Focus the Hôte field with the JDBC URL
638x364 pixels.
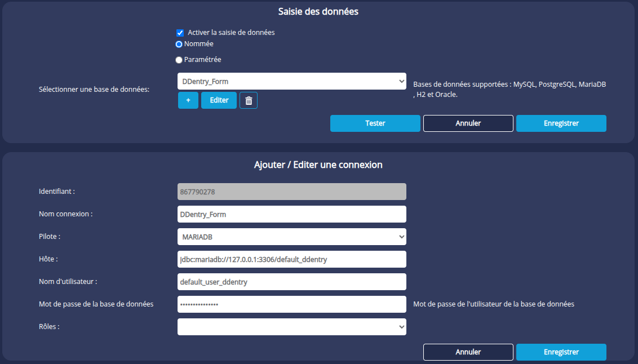291,259
